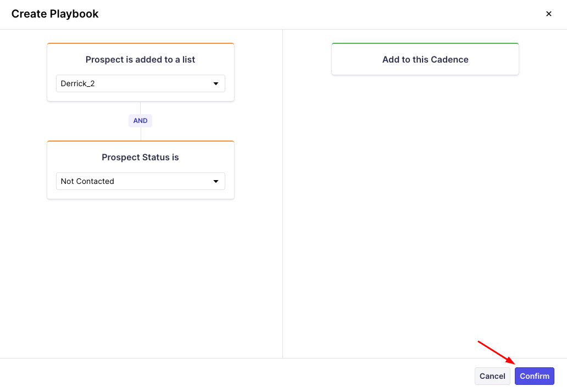Click the connector line below the AND badge
This screenshot has width=567, height=392.
(141, 134)
